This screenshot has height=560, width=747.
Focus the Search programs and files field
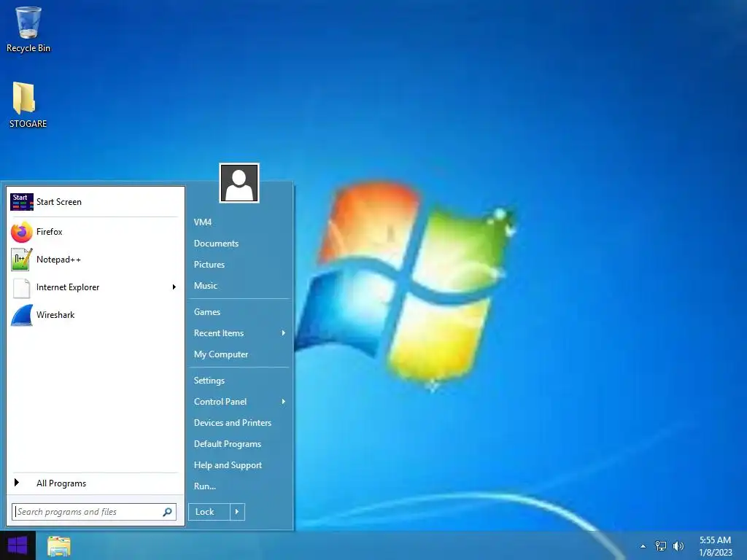(94, 512)
